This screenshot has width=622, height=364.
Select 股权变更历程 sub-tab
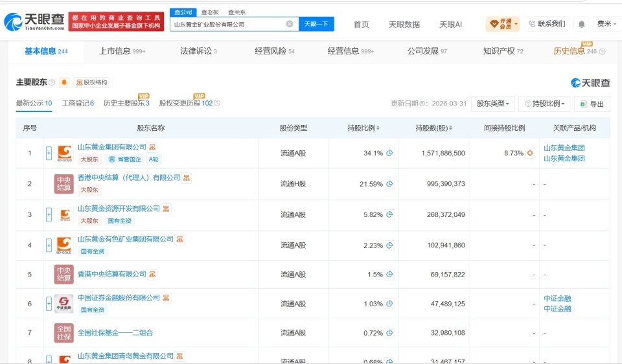pyautogui.click(x=186, y=103)
